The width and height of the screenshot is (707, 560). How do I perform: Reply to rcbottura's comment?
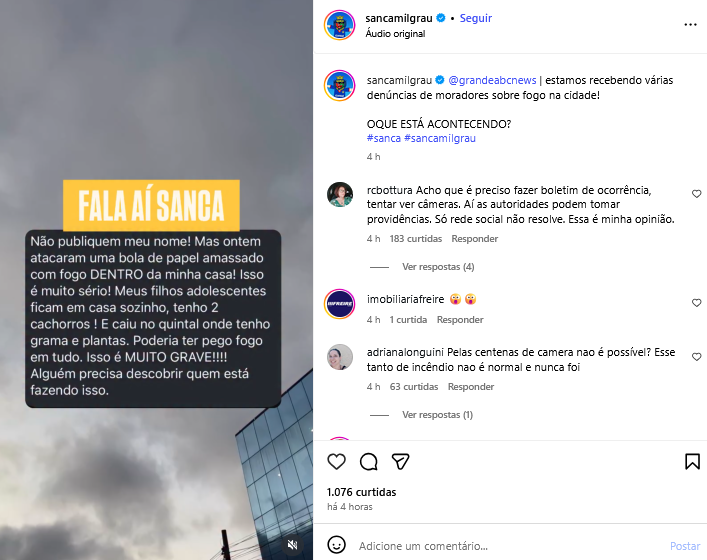click(x=475, y=239)
